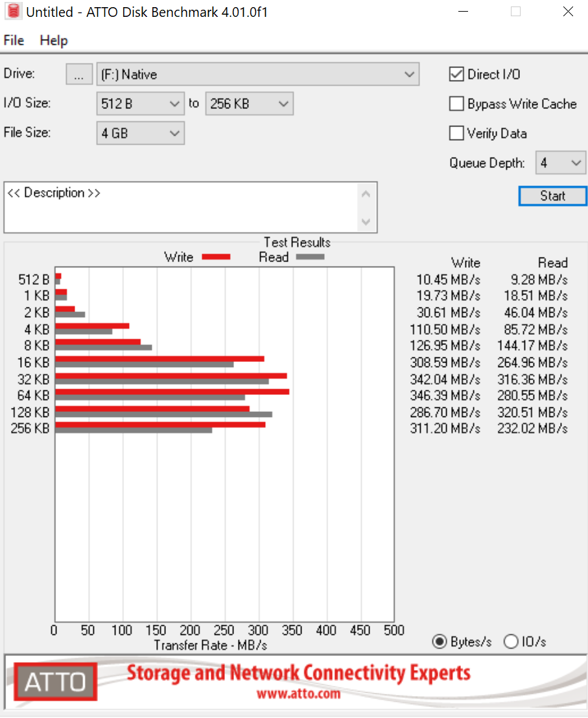The height and width of the screenshot is (718, 588).
Task: Click the 46.04 MB/s read value
Action: pos(536,313)
